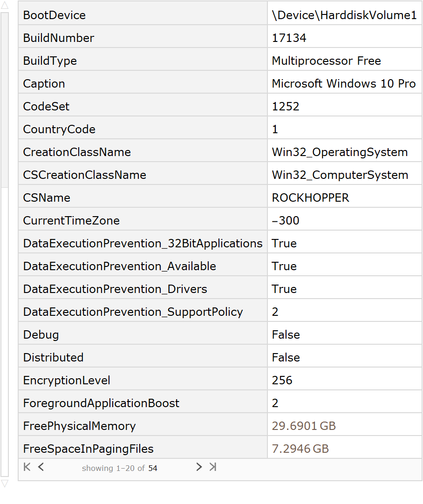
Task: Click the scroll down arrow triangle
Action: pos(5,484)
